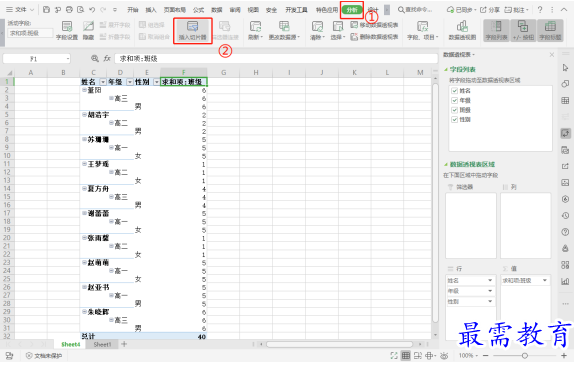580x366 pixels.
Task: Collapse the 字段列表 section in pane
Action: [x=446, y=69]
